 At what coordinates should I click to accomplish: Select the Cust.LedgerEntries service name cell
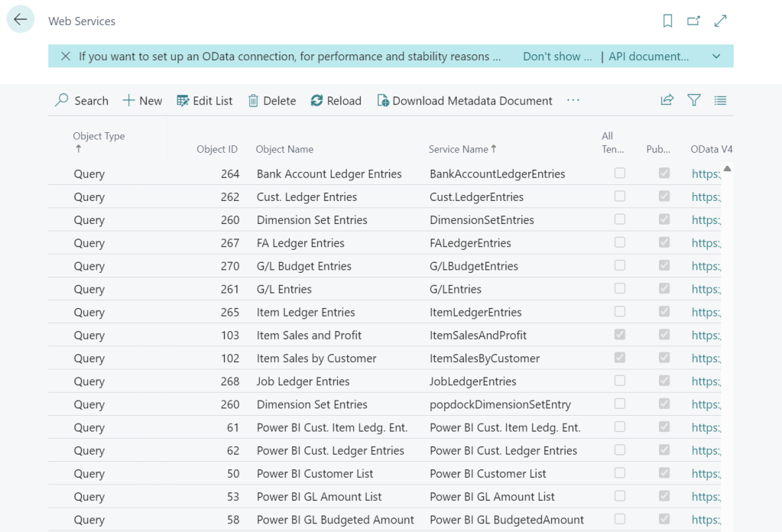pyautogui.click(x=476, y=197)
